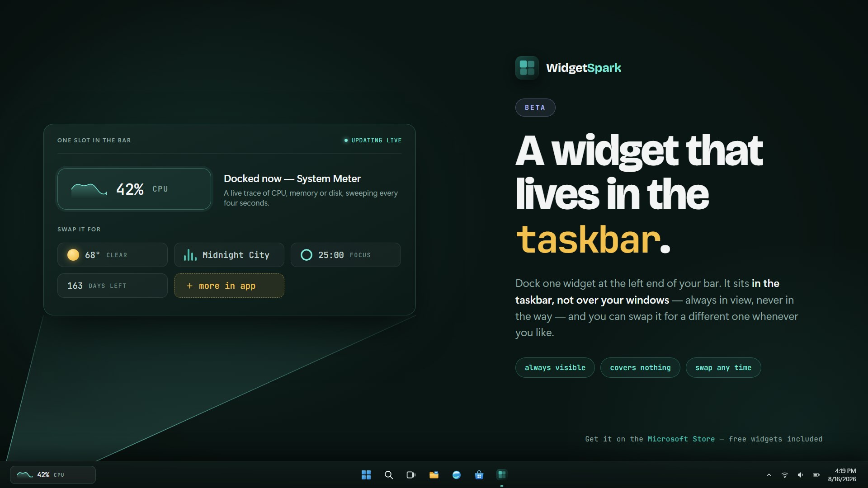868x488 pixels.
Task: Click the sun icon in weather widget
Action: point(73,255)
